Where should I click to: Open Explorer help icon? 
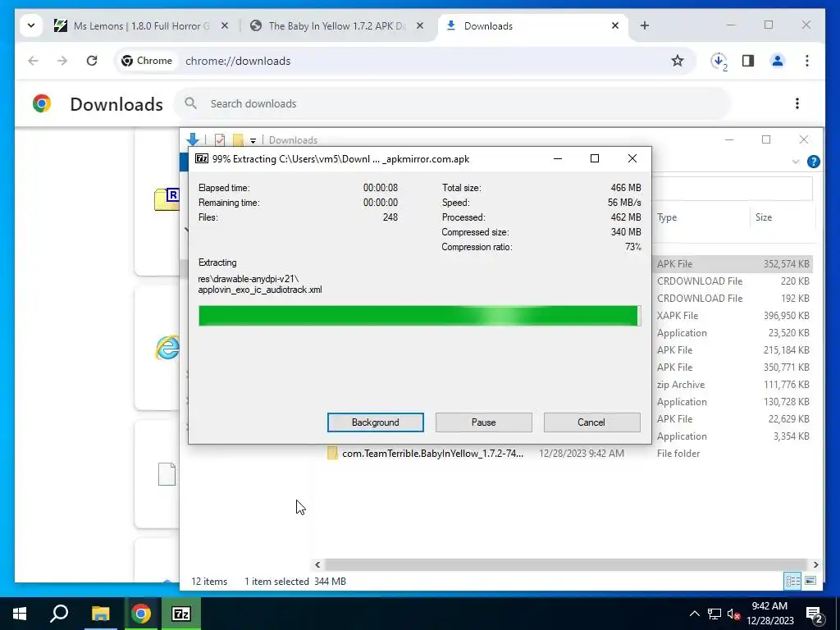tap(813, 162)
